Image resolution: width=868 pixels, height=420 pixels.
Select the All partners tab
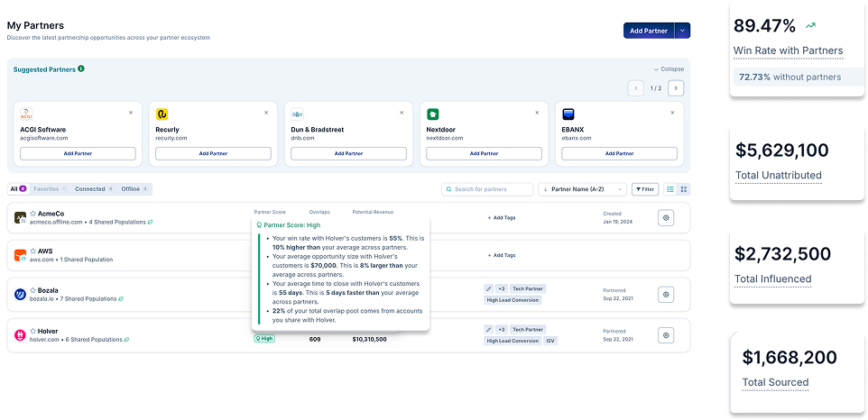[x=18, y=189]
